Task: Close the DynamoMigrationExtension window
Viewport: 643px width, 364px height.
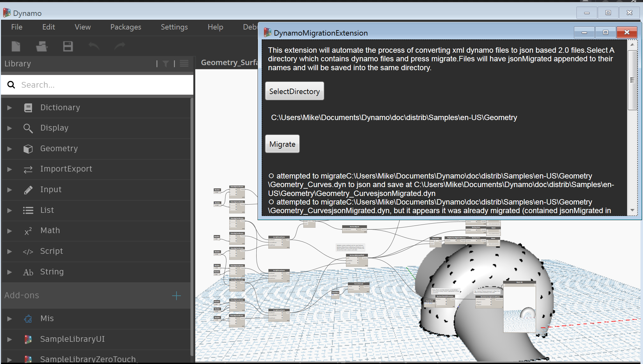Action: tap(627, 32)
